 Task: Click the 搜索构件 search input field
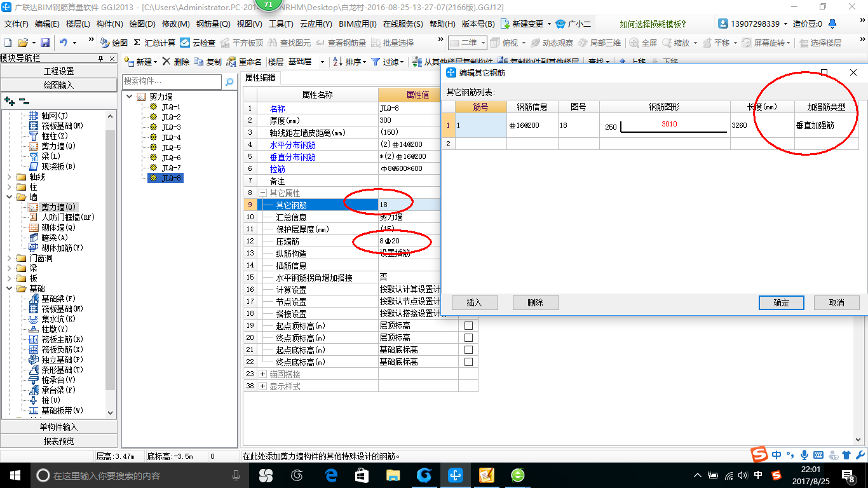(x=172, y=82)
